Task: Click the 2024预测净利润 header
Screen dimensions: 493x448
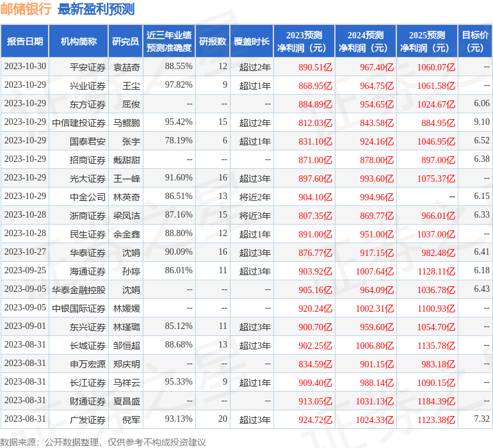Action: coord(366,41)
